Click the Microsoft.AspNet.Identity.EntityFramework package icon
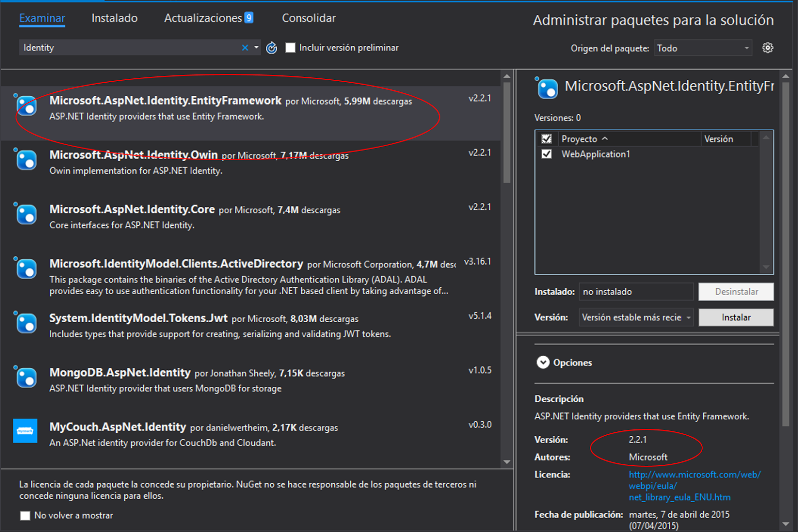 coord(25,106)
